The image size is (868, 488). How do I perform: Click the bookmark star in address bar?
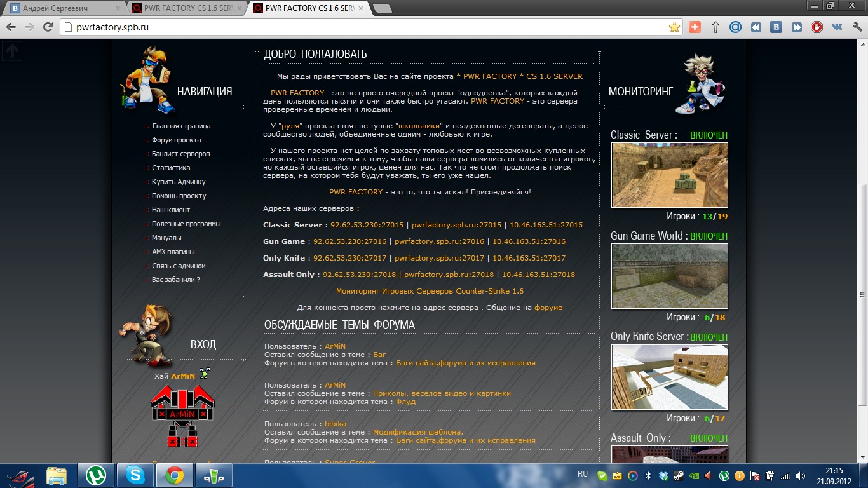(674, 27)
